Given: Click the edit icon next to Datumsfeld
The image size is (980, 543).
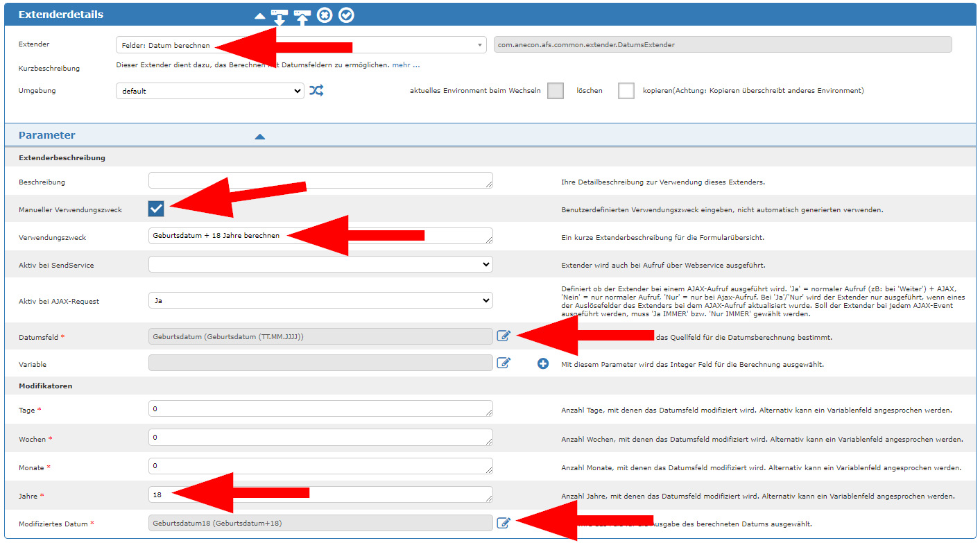Looking at the screenshot, I should click(504, 336).
